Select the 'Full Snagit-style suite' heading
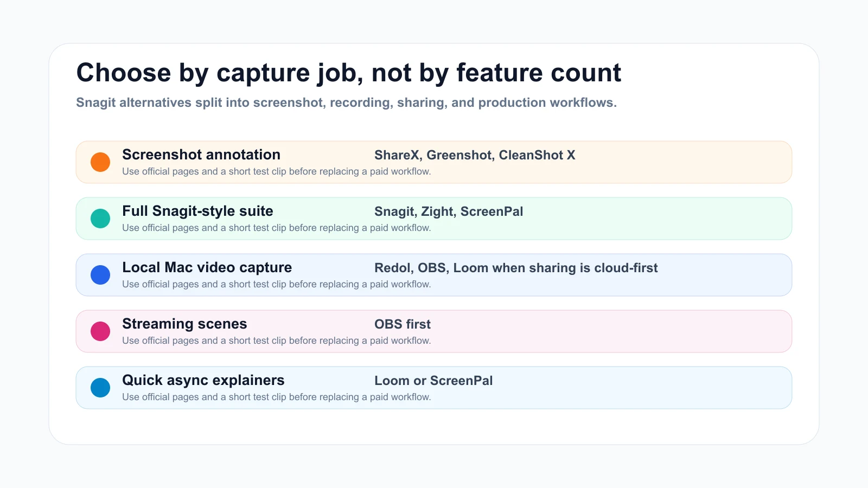Screen dimensions: 868x488 pos(197,211)
